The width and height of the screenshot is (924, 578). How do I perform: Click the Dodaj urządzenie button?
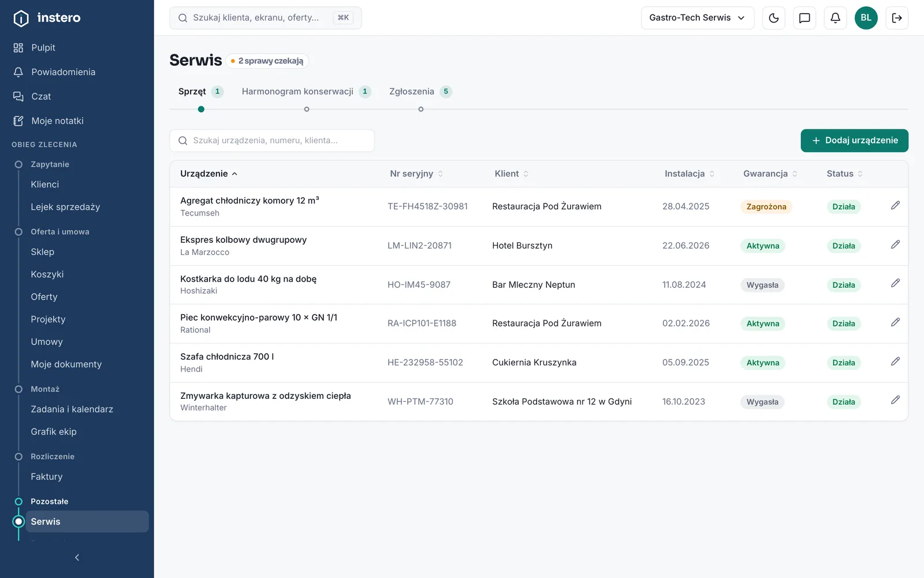coord(854,140)
